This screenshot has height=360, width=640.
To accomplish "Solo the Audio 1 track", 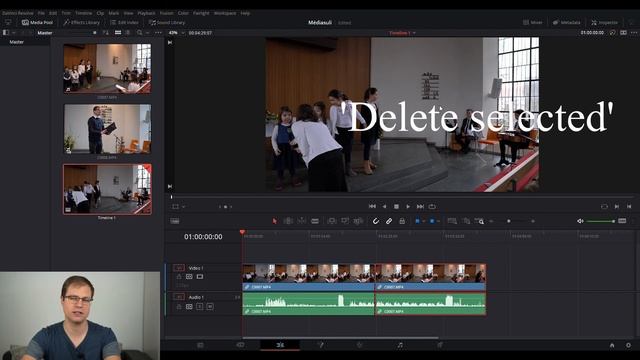I will [200, 306].
